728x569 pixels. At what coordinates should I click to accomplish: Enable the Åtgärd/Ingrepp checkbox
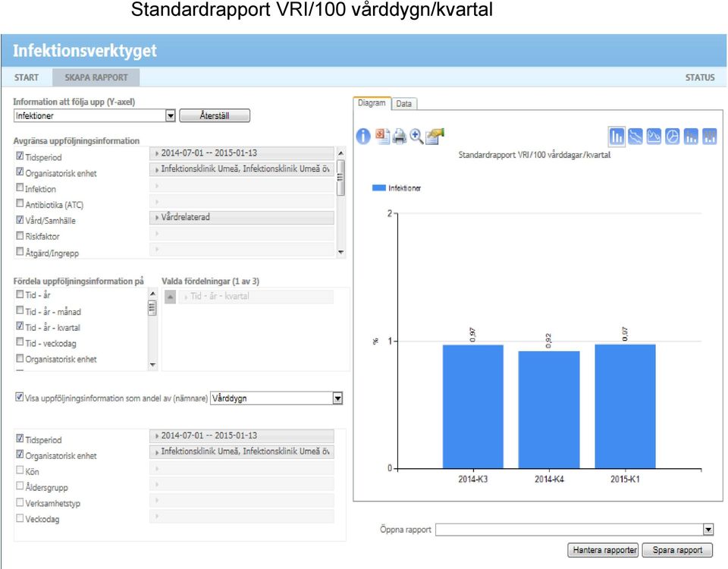pyautogui.click(x=20, y=252)
